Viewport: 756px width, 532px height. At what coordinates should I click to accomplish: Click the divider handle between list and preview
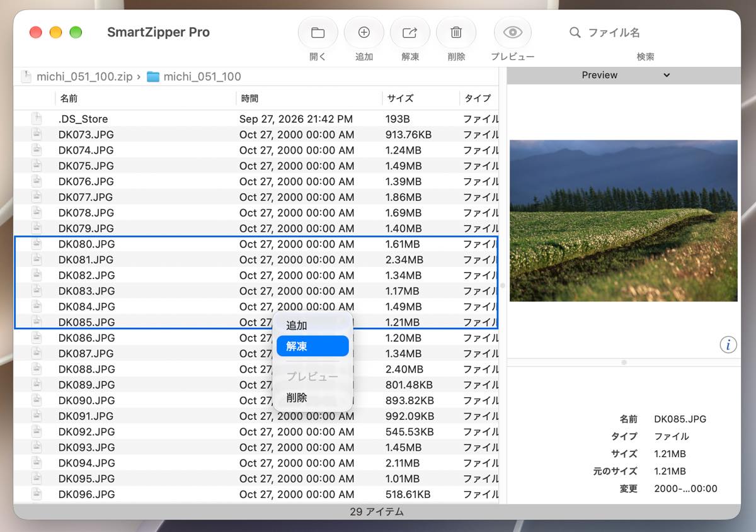click(502, 285)
